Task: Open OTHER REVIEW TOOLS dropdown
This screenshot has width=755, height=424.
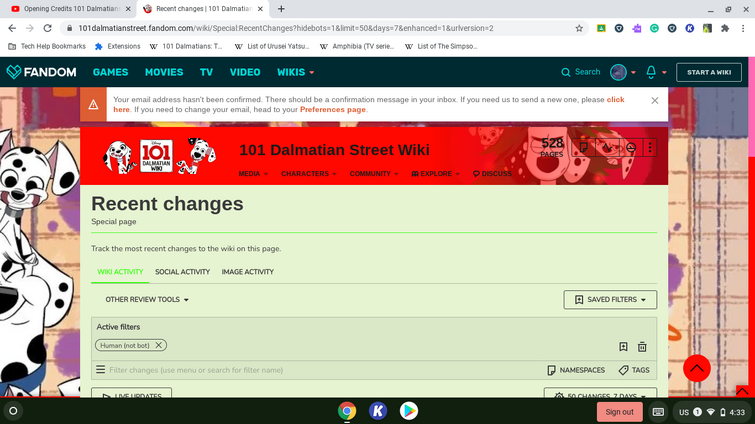Action: (x=147, y=299)
